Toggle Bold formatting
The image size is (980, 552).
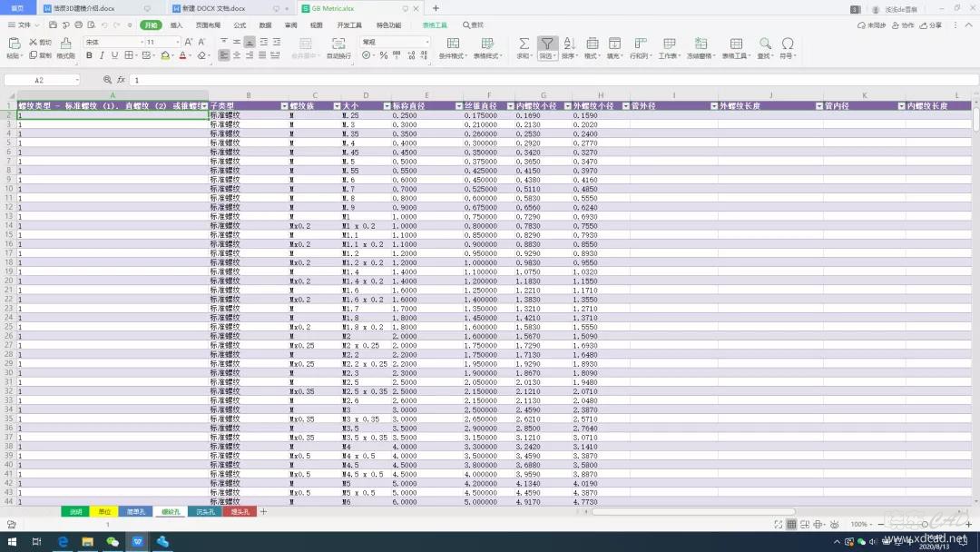tap(89, 56)
